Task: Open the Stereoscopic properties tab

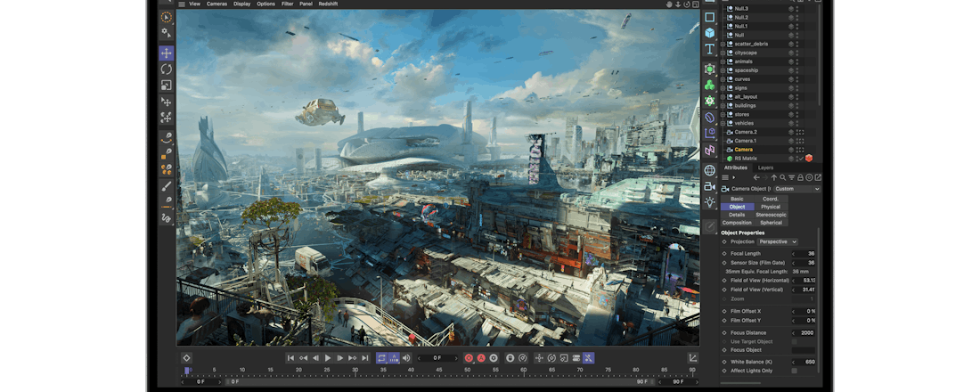Action: 771,215
